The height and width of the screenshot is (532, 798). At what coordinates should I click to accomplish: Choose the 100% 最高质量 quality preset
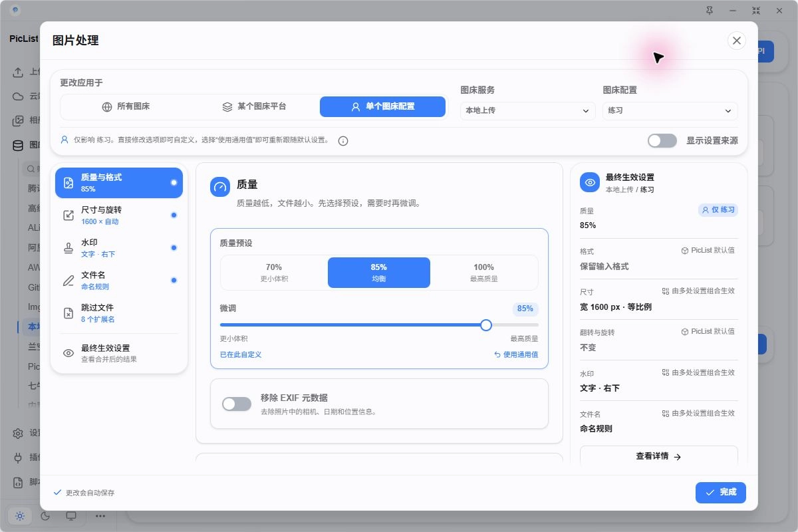pyautogui.click(x=484, y=273)
